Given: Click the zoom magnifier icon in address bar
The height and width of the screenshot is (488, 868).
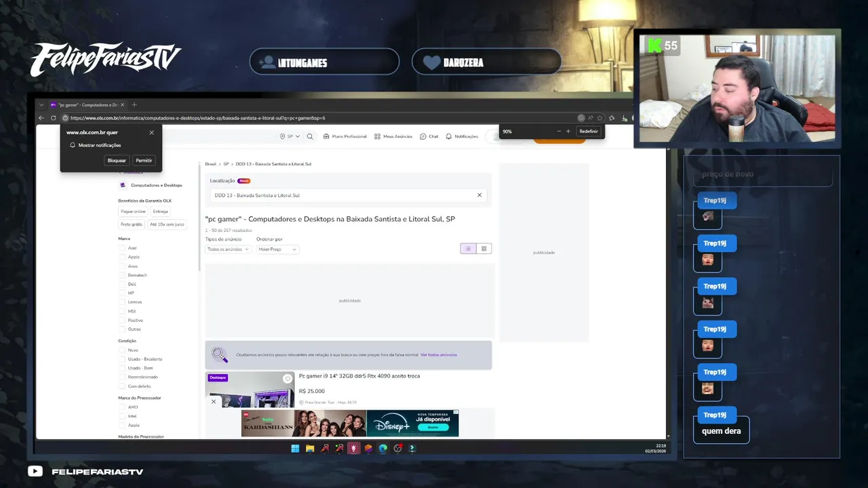Looking at the screenshot, I should (581, 118).
